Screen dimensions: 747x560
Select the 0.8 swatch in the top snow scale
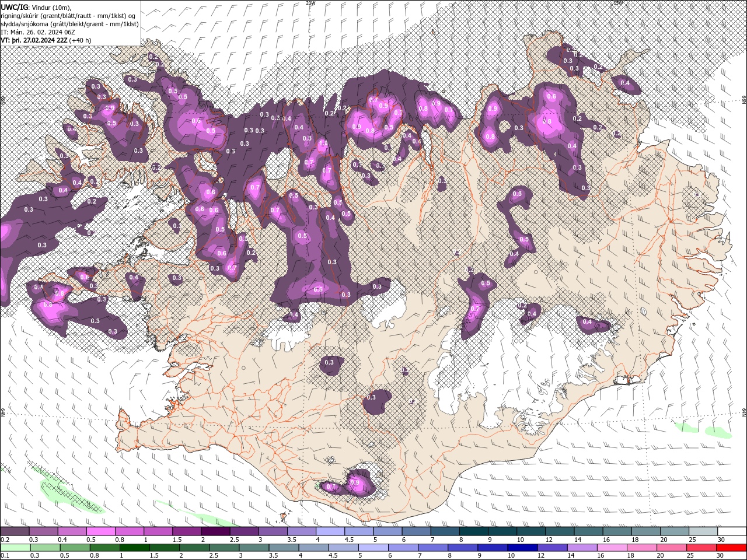coord(130,531)
